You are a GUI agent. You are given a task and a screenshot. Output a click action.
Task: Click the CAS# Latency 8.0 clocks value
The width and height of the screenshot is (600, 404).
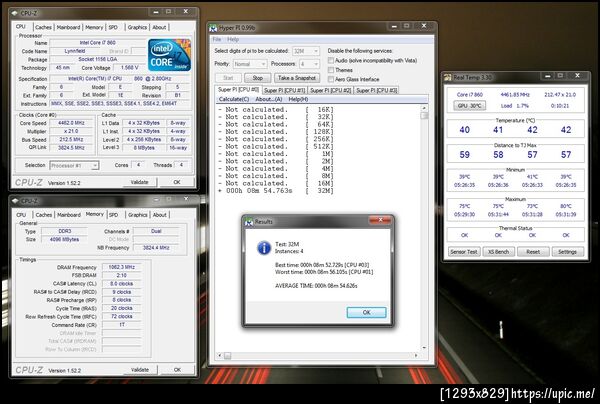click(x=121, y=283)
